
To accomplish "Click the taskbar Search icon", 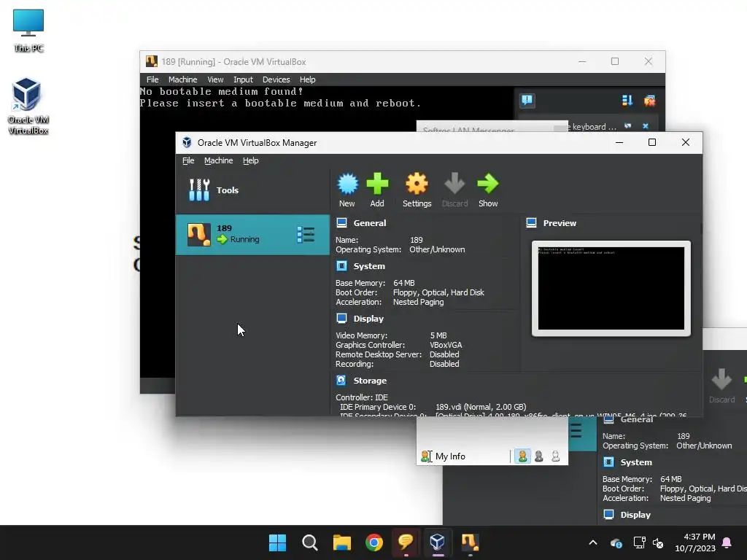I will (x=309, y=542).
